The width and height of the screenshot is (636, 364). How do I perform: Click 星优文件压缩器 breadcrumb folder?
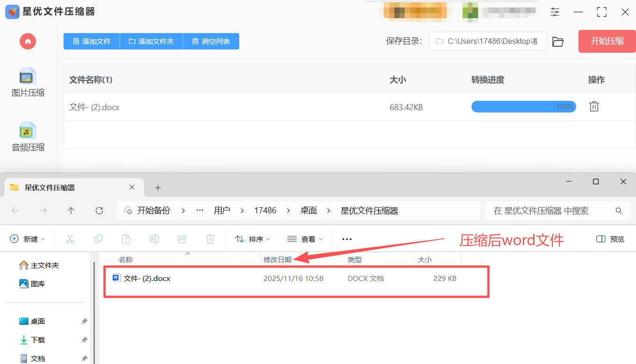tap(369, 210)
